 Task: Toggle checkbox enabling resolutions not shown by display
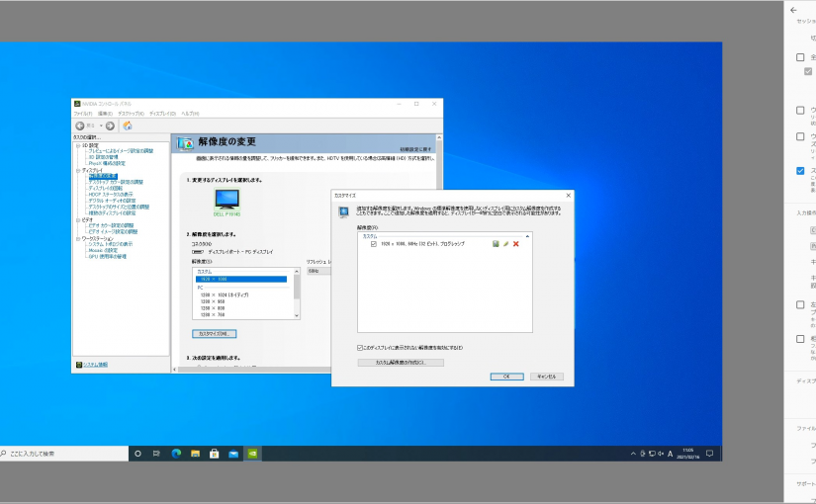coord(360,348)
